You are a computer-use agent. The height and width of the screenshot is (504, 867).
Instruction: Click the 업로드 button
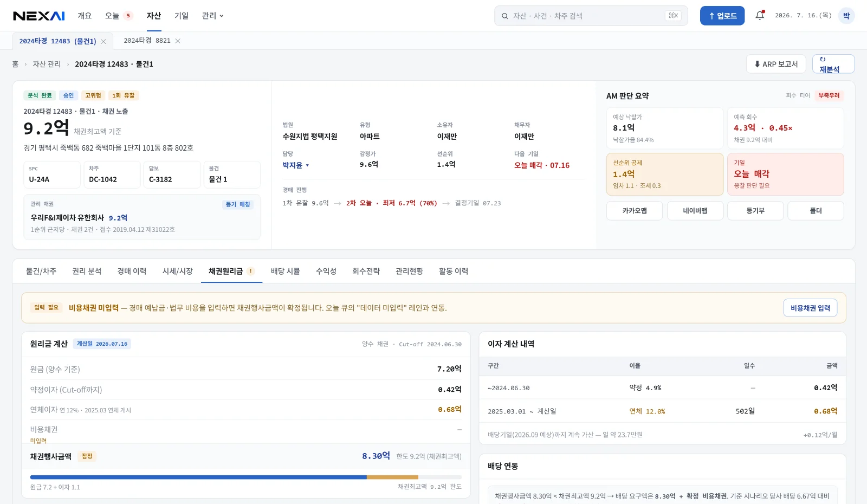[722, 16]
